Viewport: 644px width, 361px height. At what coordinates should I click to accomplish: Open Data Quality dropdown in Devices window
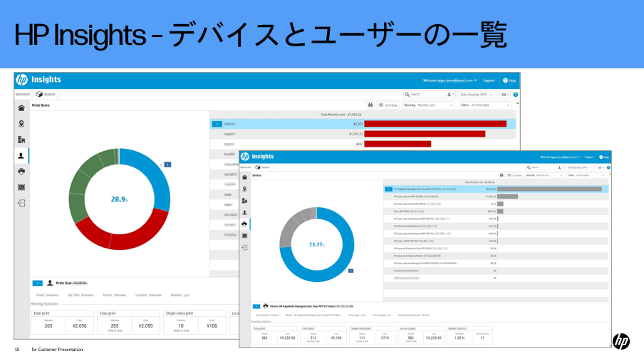tap(579, 167)
